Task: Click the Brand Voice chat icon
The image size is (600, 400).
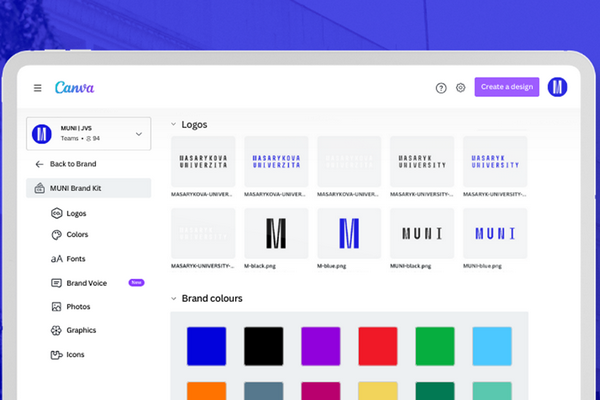Action: click(57, 283)
